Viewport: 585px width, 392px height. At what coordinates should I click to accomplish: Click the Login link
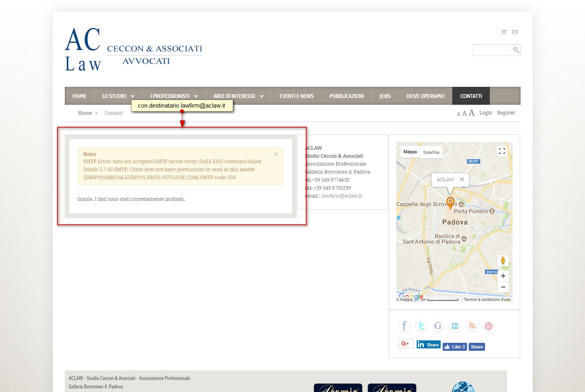pyautogui.click(x=486, y=113)
